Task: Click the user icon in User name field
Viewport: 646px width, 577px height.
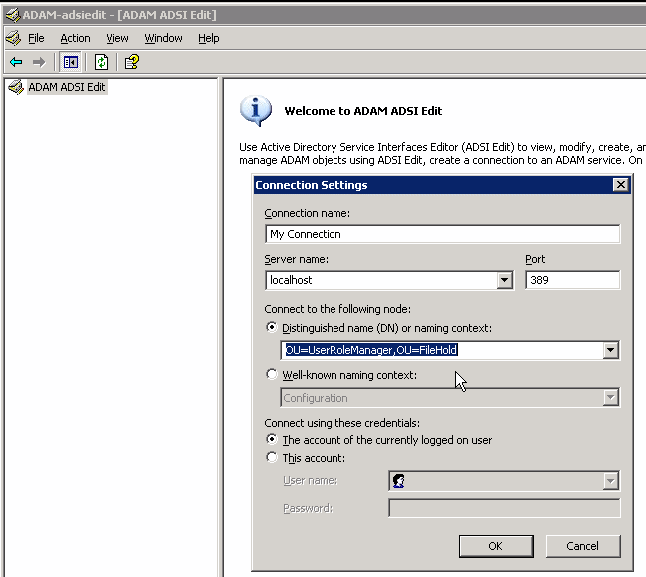Action: [399, 481]
